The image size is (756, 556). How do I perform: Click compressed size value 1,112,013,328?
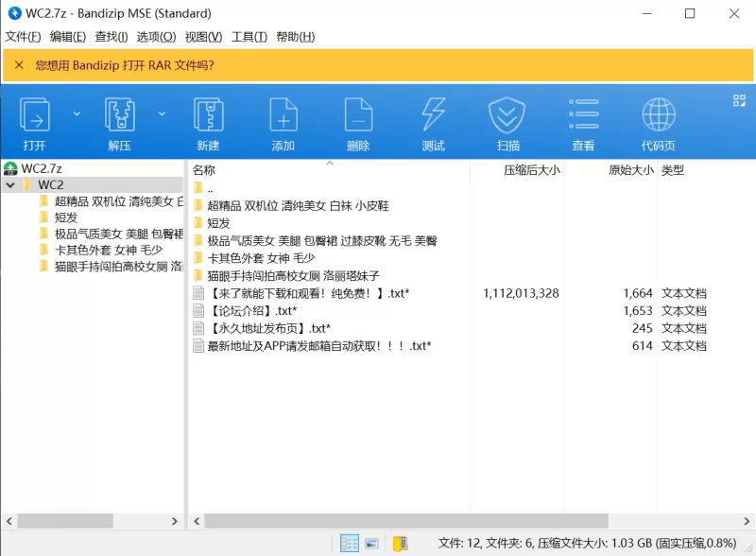(521, 293)
